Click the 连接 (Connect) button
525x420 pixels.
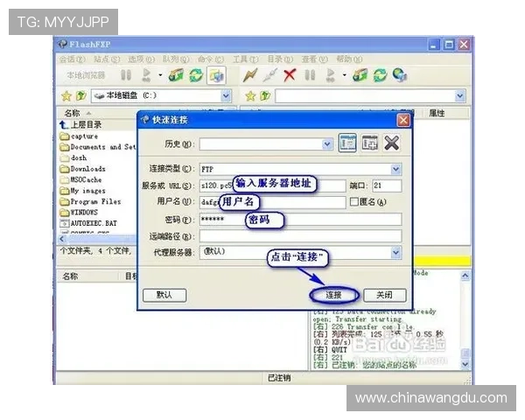(x=334, y=295)
